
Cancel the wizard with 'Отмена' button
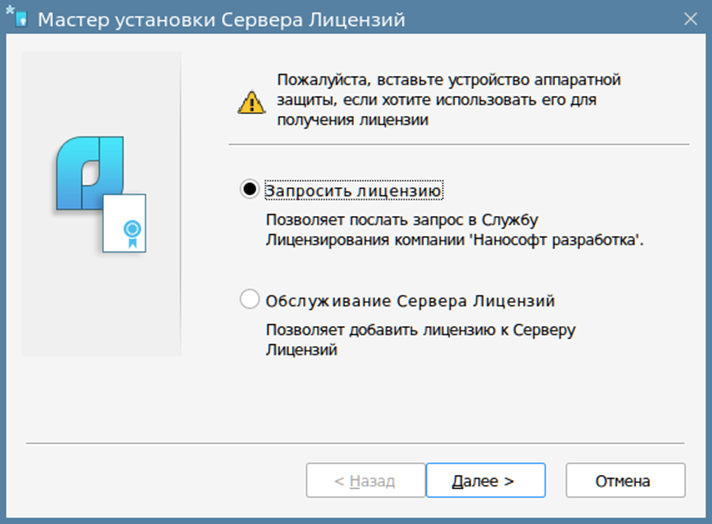[x=625, y=480]
